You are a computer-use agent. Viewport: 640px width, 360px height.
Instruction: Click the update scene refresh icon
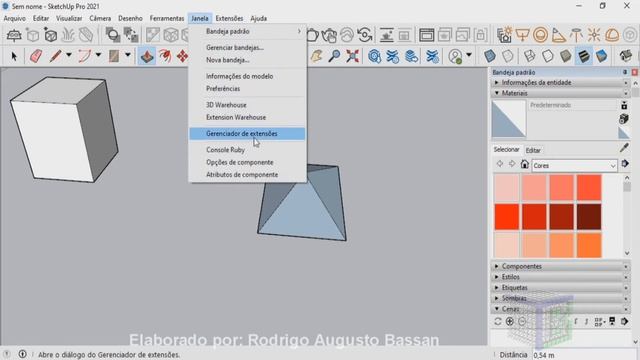tap(498, 322)
